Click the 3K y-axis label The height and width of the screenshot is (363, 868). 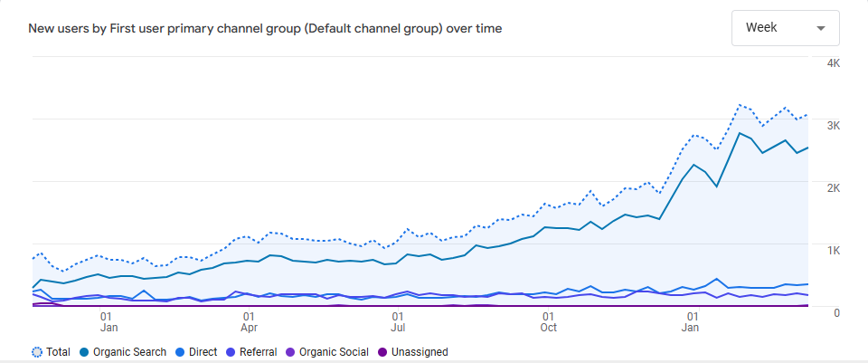pyautogui.click(x=834, y=126)
